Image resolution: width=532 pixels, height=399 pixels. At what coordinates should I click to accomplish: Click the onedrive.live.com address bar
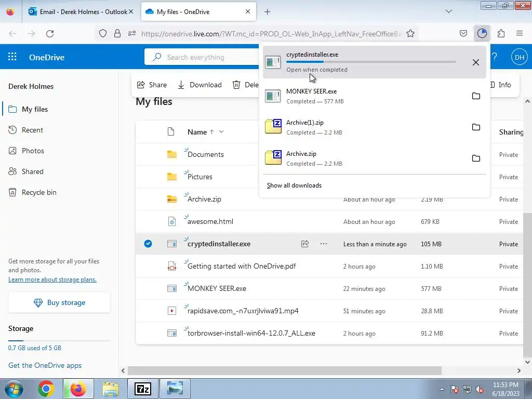pyautogui.click(x=271, y=34)
